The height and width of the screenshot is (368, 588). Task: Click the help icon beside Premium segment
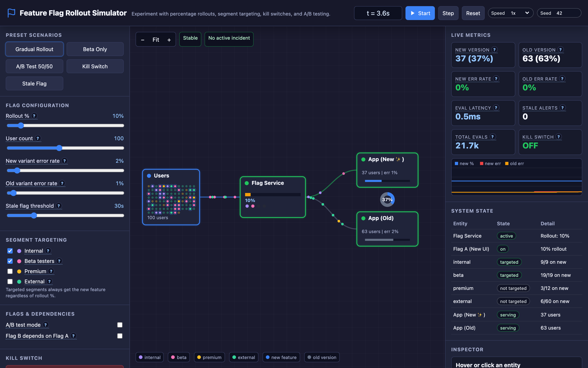pyautogui.click(x=51, y=271)
